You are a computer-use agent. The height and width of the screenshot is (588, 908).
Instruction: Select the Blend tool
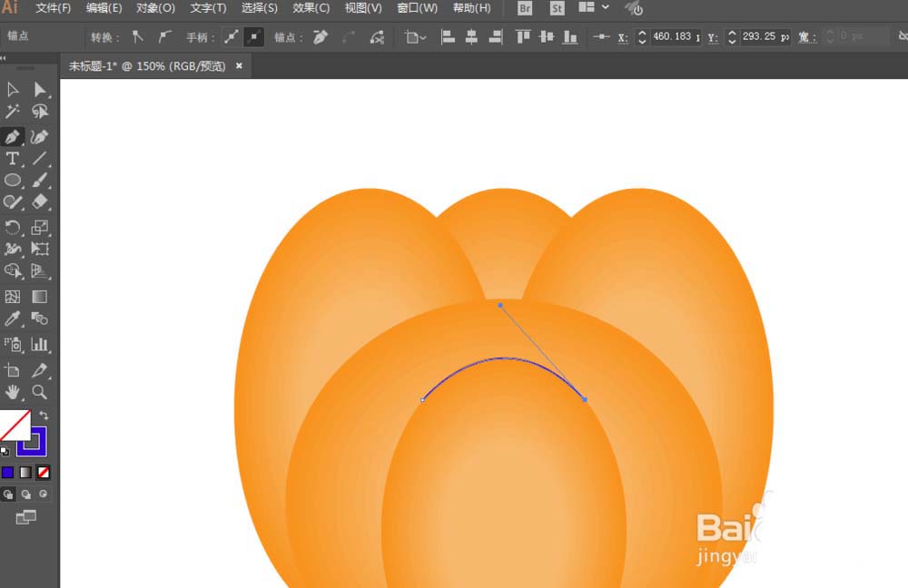39,318
